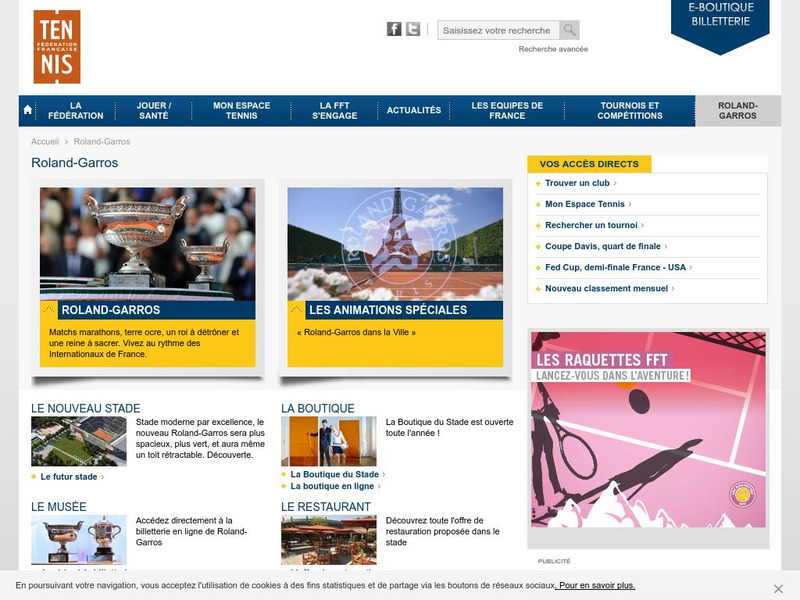The image size is (800, 600).
Task: Open the La Boutique heading
Action: pyautogui.click(x=318, y=408)
